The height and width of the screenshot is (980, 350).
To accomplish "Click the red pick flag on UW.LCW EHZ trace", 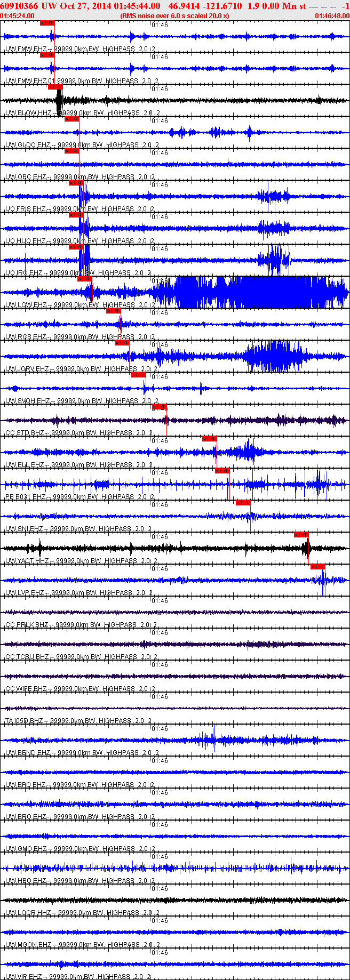I will tap(85, 278).
